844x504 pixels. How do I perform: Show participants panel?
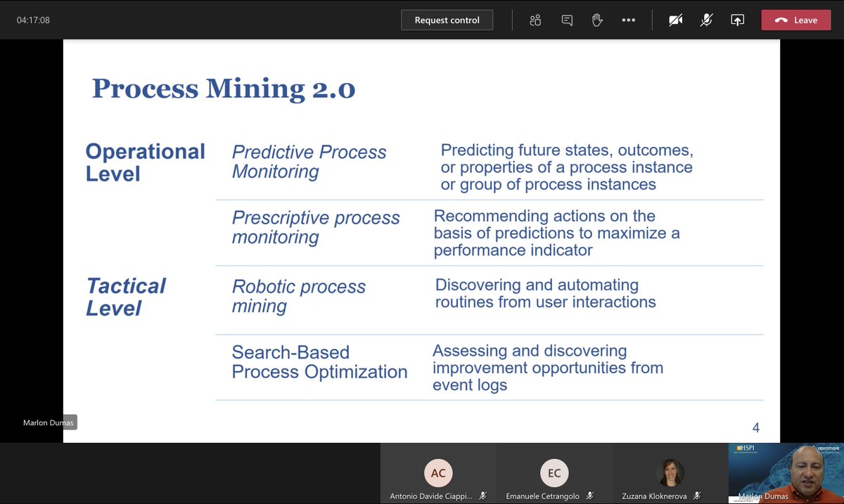[535, 20]
